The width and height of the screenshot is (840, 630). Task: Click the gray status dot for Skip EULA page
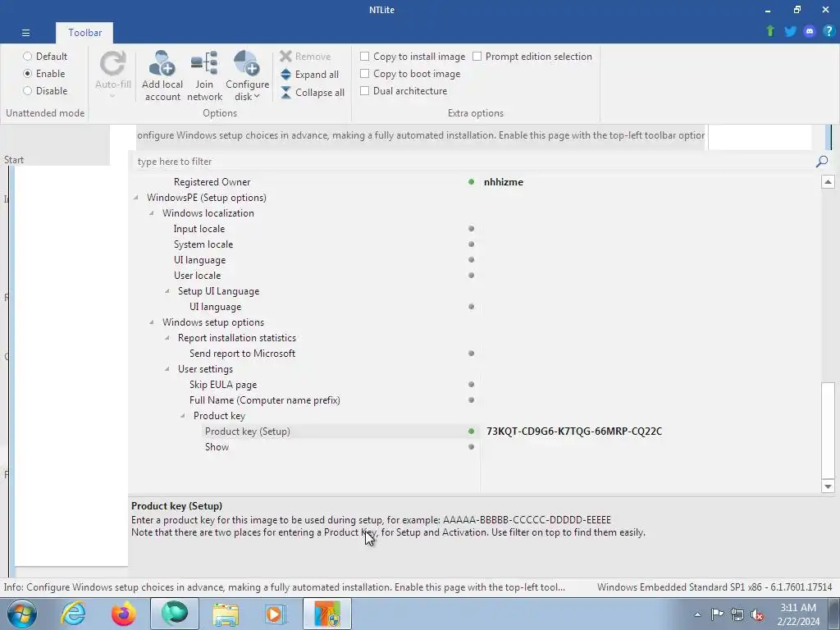(x=471, y=384)
